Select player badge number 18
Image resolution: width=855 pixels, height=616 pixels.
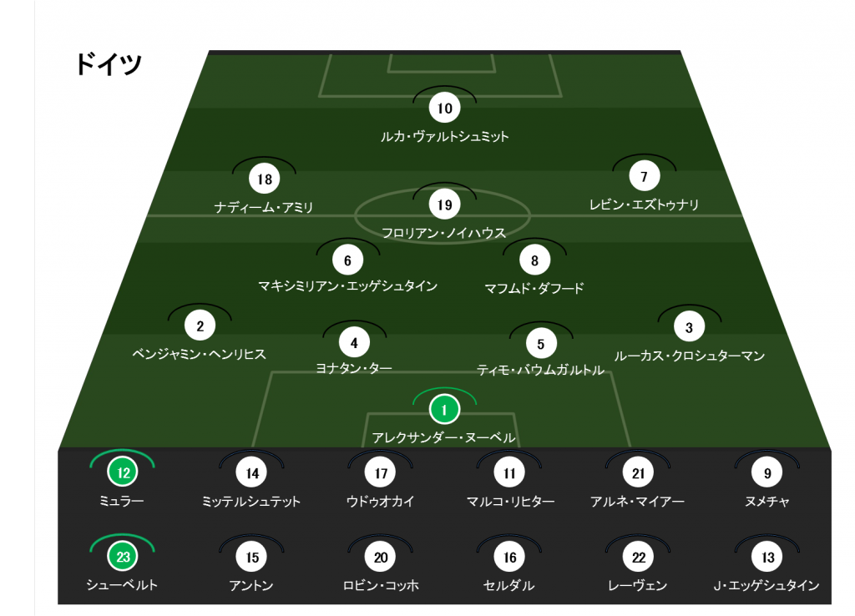265,179
